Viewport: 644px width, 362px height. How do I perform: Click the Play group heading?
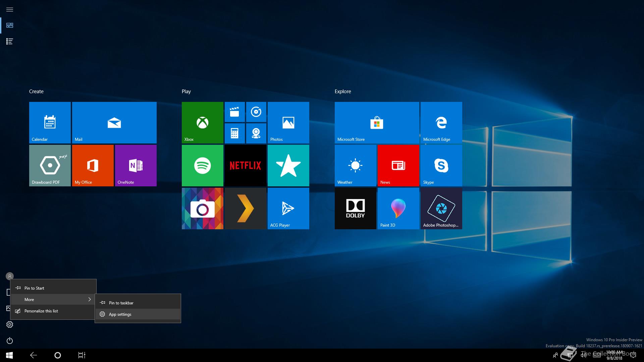point(186,92)
